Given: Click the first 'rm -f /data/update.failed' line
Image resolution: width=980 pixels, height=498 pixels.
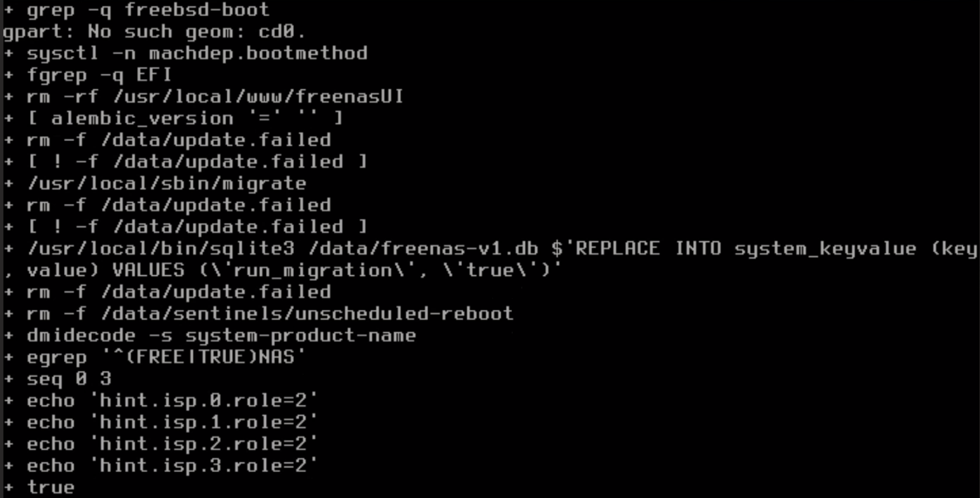Looking at the screenshot, I should tap(167, 140).
